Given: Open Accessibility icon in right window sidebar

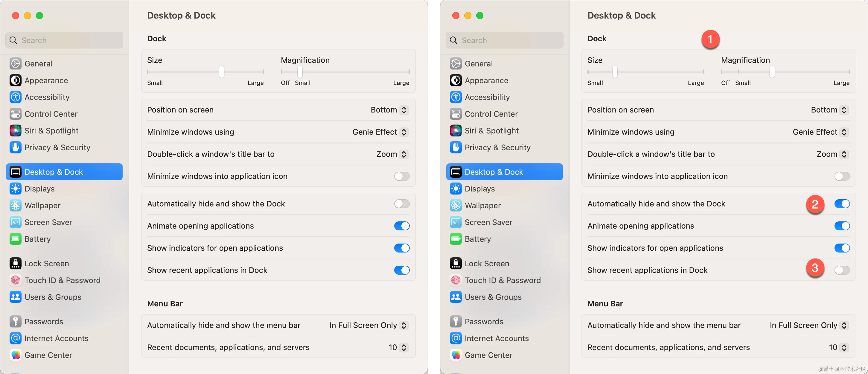Looking at the screenshot, I should 456,97.
